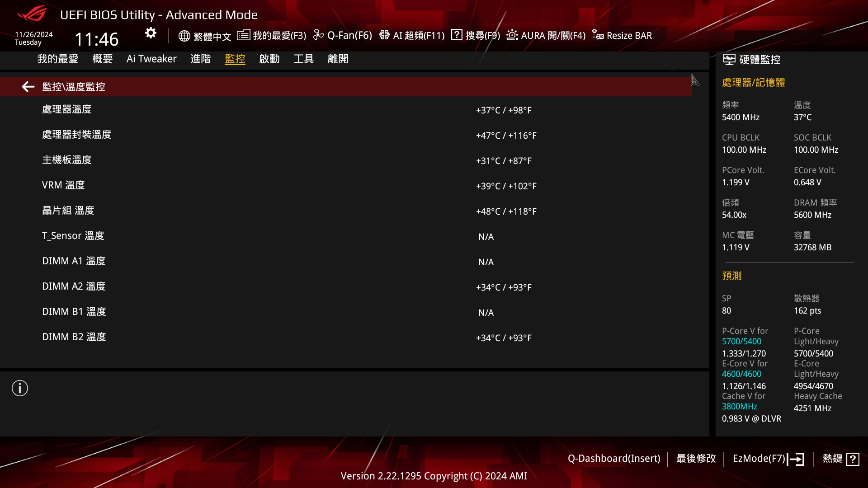The image size is (868, 488).
Task: Click the 5600 MHz DRAM frequency
Action: (813, 215)
